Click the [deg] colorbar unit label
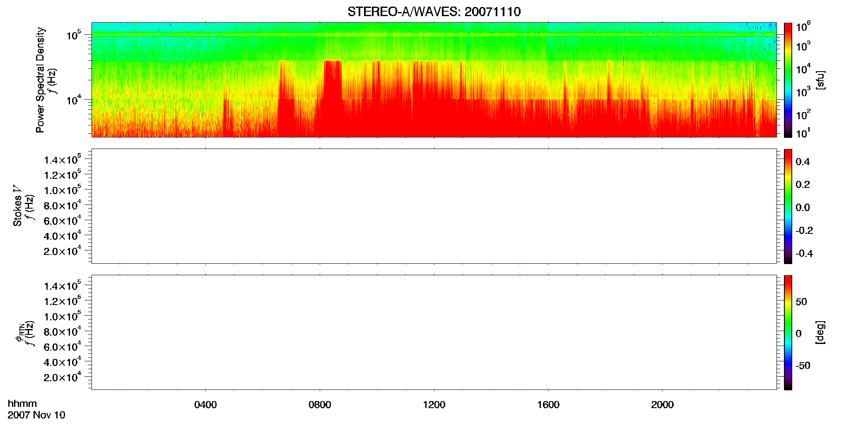The width and height of the screenshot is (868, 447). [821, 332]
